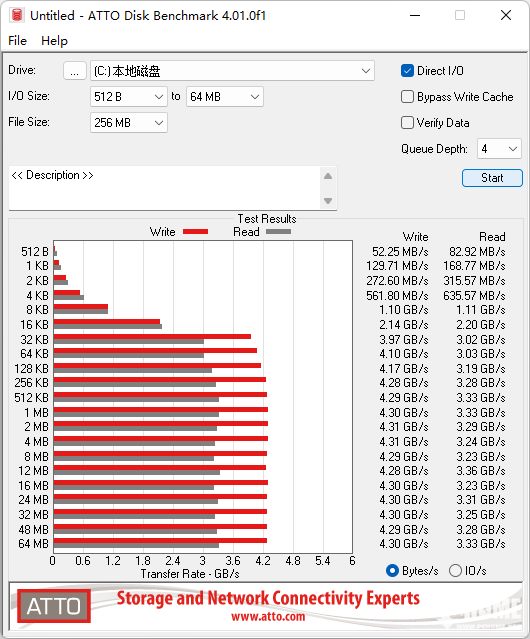This screenshot has width=530, height=639.
Task: Click the drive browse '...' button
Action: coord(75,71)
